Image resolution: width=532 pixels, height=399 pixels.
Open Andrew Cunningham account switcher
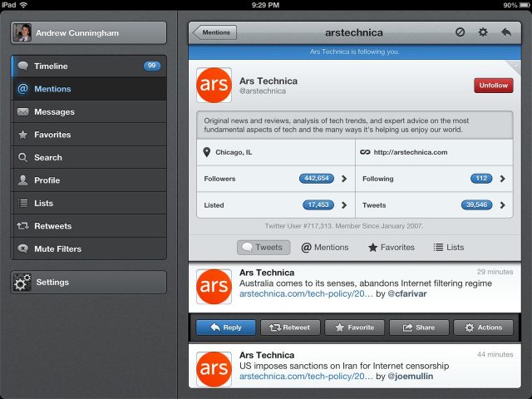89,33
